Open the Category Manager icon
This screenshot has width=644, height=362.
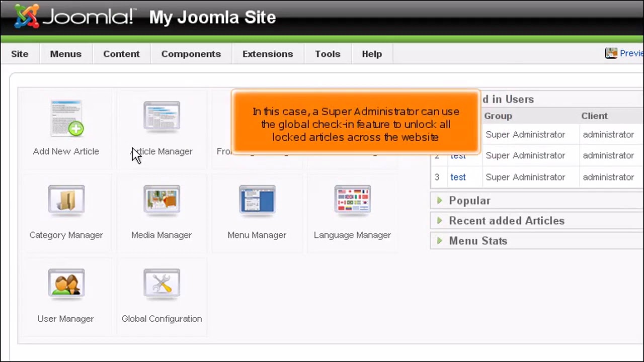coord(66,201)
